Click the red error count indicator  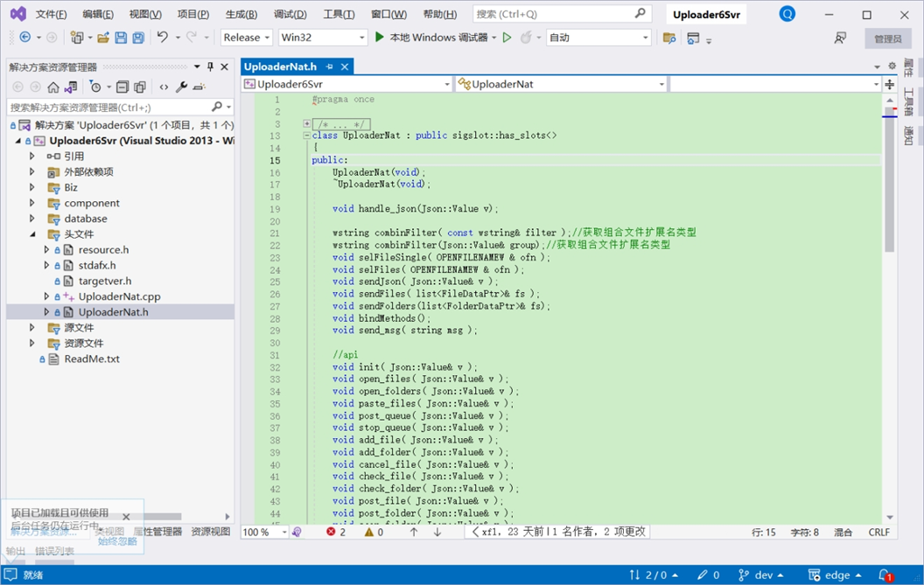click(333, 531)
